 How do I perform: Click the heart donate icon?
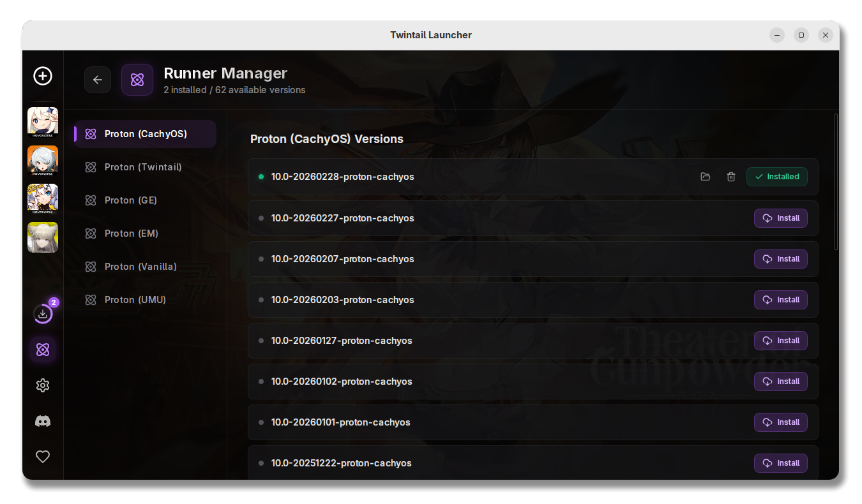click(x=43, y=457)
